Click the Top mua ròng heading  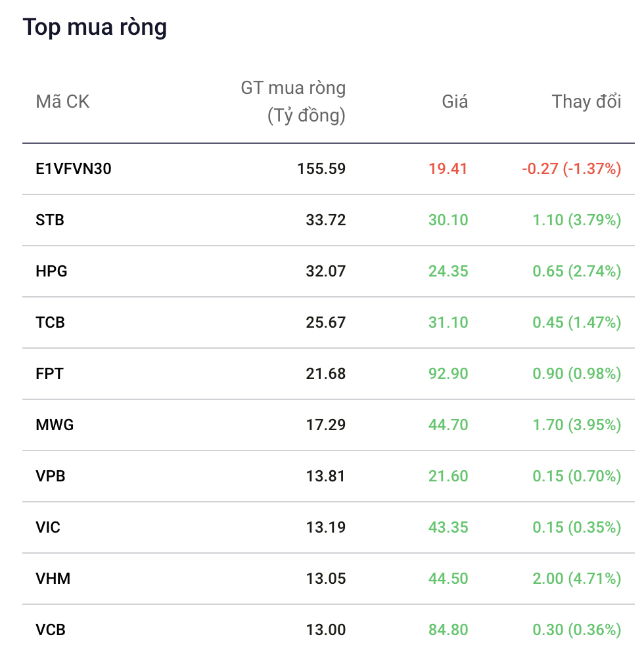(95, 27)
